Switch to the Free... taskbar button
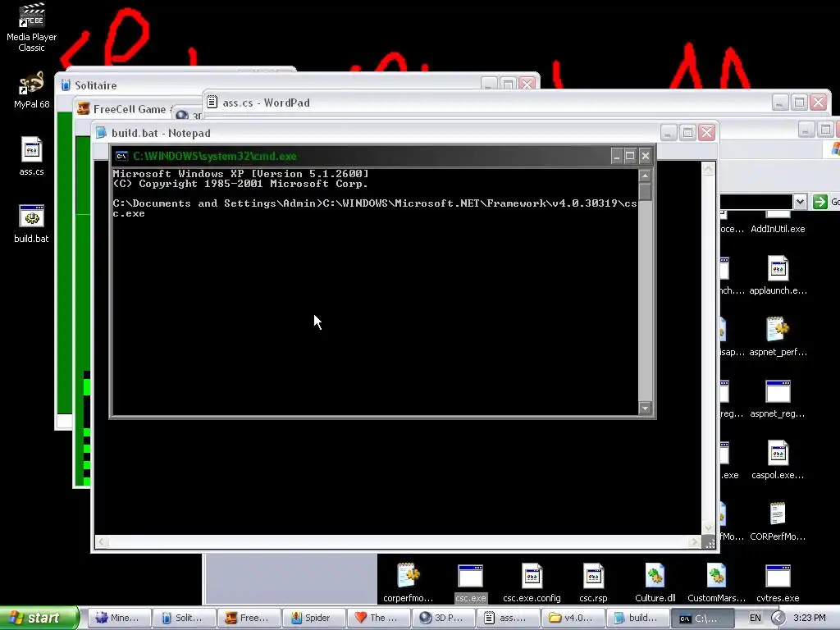The image size is (840, 630). pyautogui.click(x=249, y=618)
